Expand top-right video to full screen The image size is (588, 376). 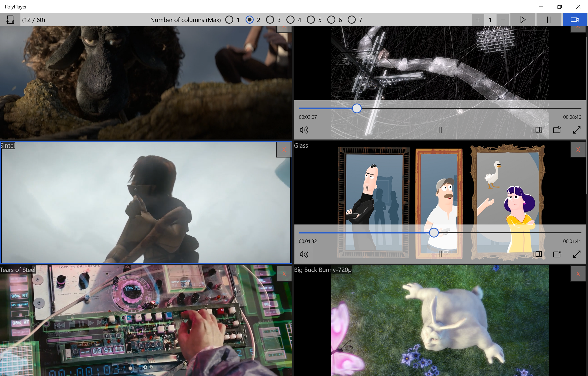(577, 130)
